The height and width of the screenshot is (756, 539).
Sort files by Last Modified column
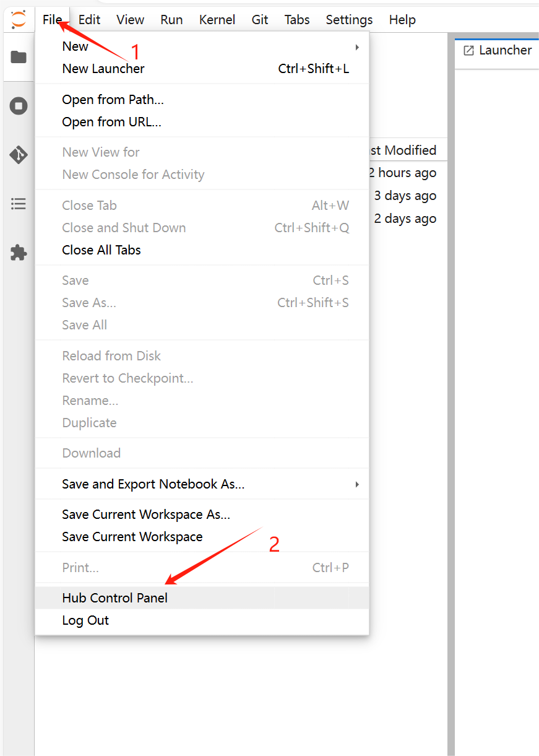pyautogui.click(x=403, y=150)
